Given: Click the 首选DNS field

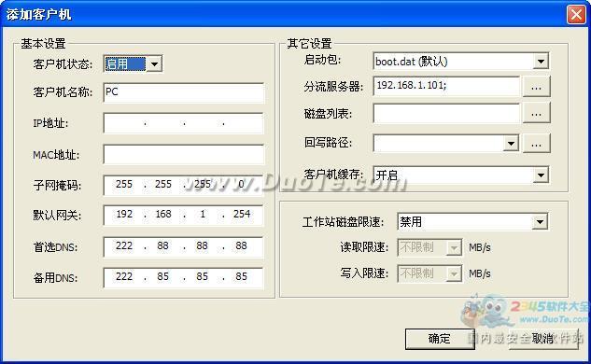Looking at the screenshot, I should pos(183,246).
